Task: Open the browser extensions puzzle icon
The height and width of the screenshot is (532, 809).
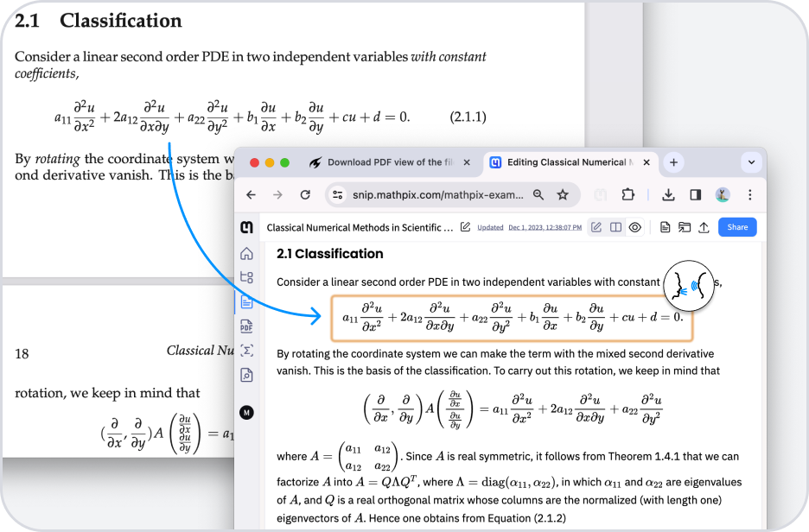Action: (x=627, y=195)
